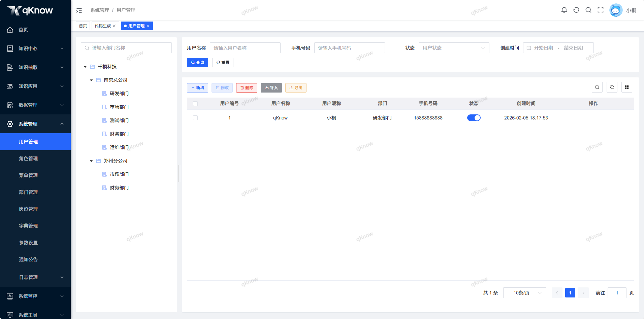644x319 pixels.
Task: Click the 新增 add button
Action: point(197,88)
